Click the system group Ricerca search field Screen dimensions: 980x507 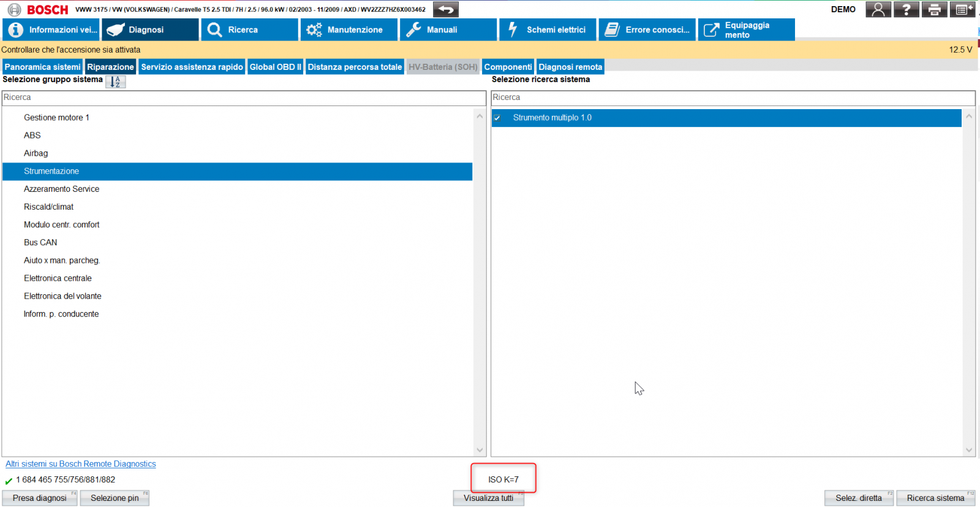244,97
